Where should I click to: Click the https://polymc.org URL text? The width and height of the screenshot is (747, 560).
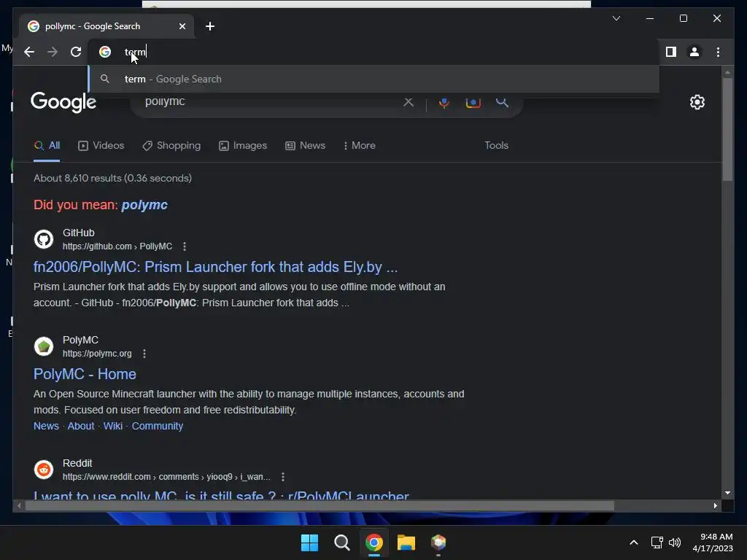pyautogui.click(x=97, y=354)
